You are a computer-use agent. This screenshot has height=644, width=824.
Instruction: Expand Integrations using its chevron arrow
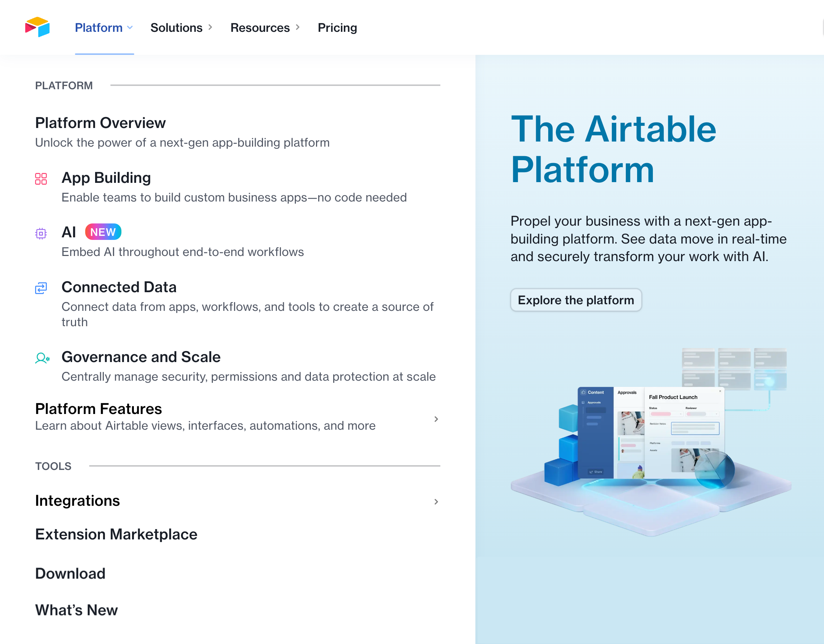pos(436,502)
